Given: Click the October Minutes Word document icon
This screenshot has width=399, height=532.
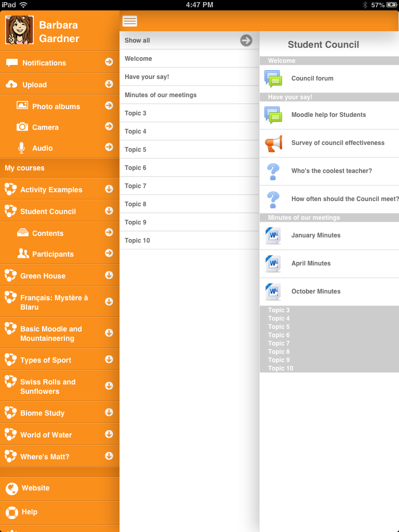Looking at the screenshot, I should pos(273,292).
